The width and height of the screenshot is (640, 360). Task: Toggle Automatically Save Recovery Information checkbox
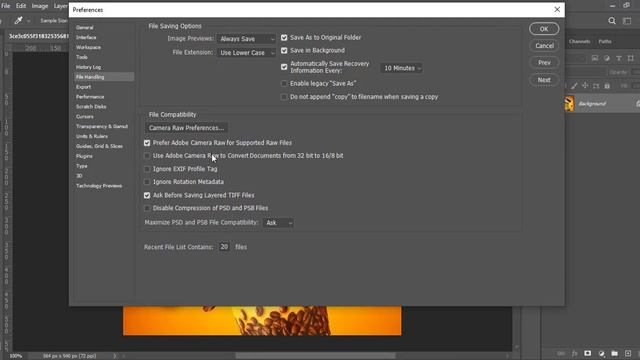(284, 67)
